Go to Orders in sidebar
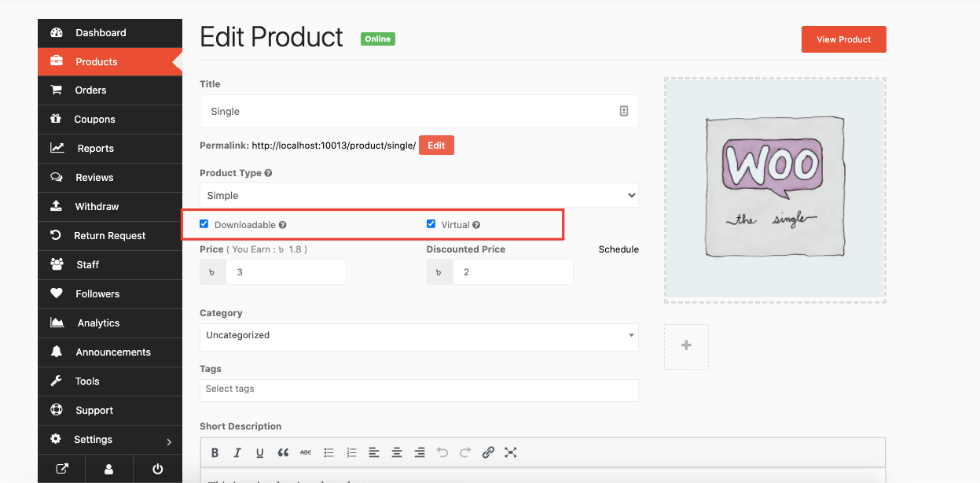Screen dimensions: 980x483 (90, 90)
